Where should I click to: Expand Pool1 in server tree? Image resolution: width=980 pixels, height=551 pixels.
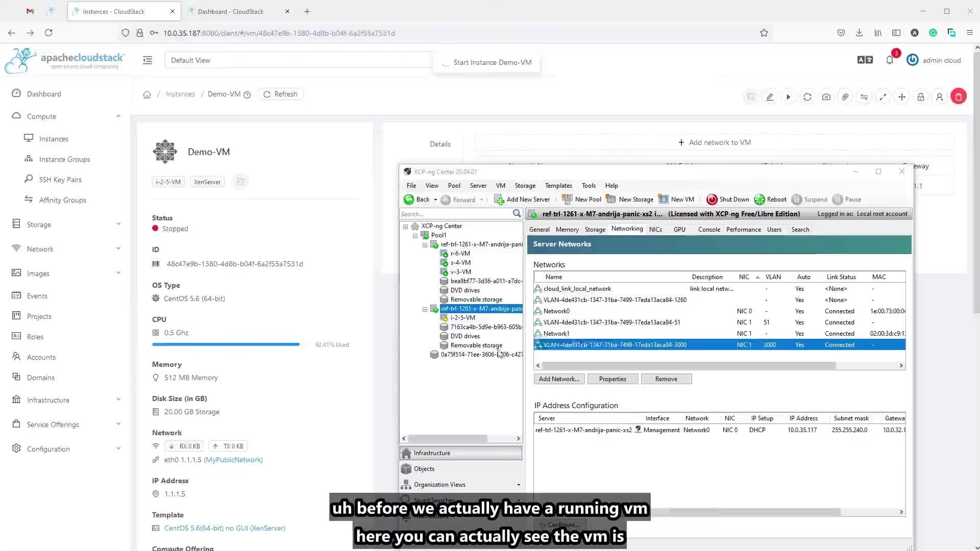[x=415, y=235]
